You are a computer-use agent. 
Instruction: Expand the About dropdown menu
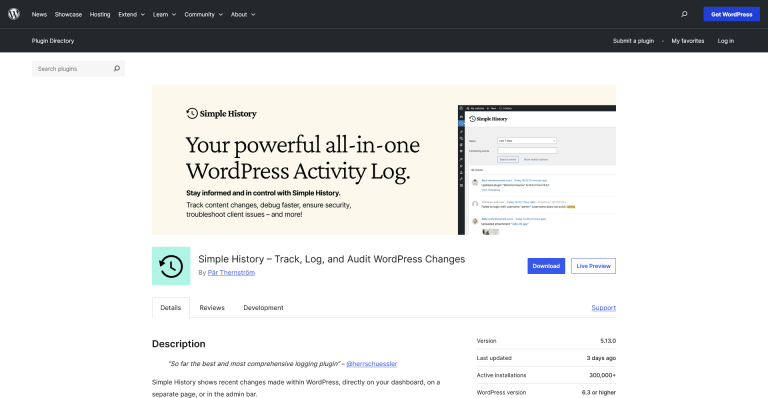coord(243,15)
